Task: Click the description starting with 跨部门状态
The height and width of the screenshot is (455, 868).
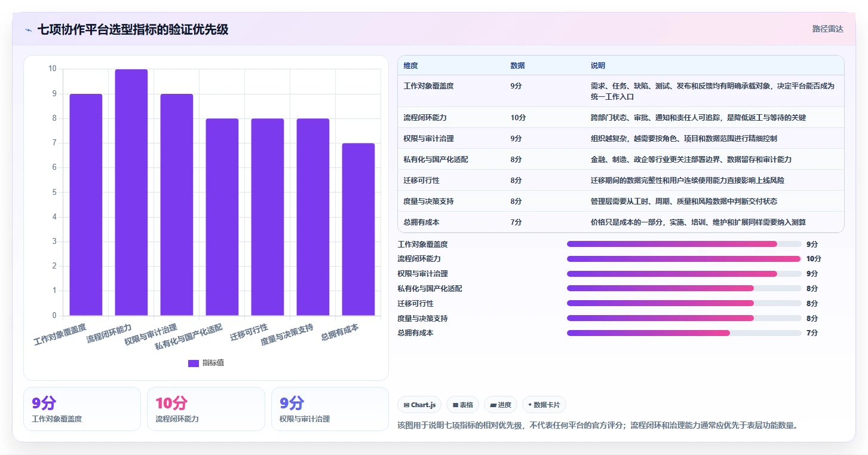Action: click(x=698, y=117)
